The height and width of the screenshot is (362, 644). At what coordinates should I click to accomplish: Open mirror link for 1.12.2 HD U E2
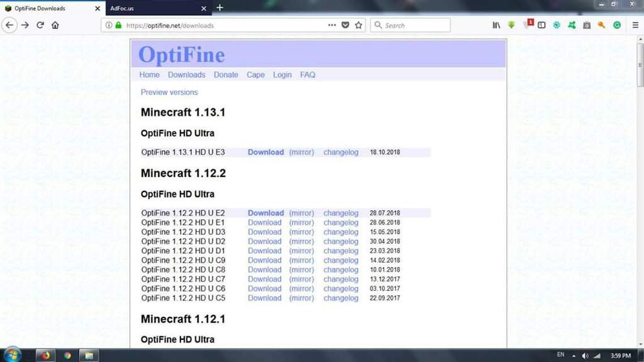(301, 213)
